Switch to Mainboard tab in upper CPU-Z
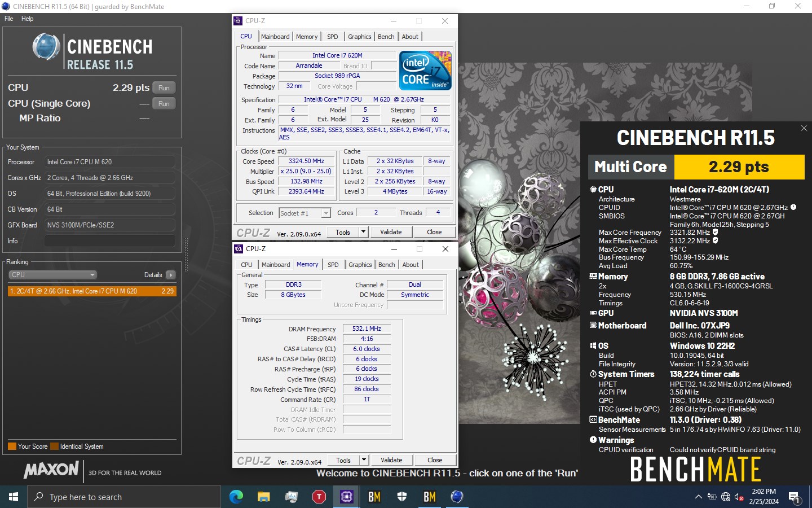The width and height of the screenshot is (812, 508). tap(275, 37)
